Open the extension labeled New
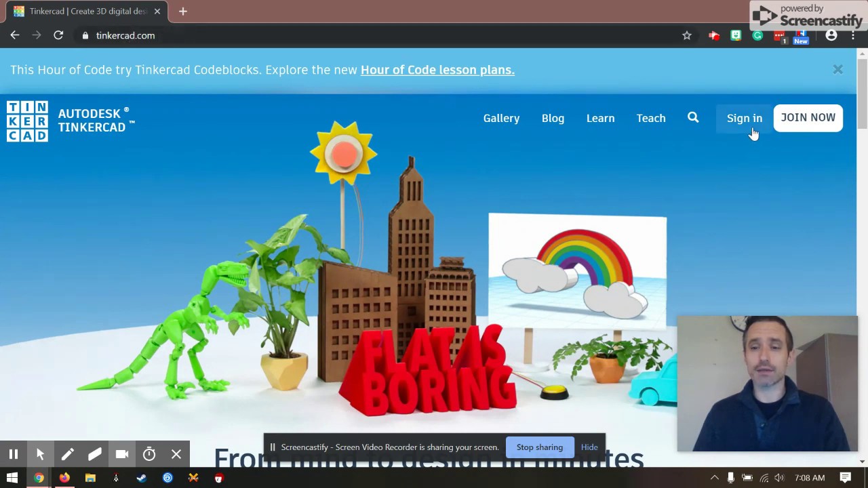The image size is (868, 488). 801,37
